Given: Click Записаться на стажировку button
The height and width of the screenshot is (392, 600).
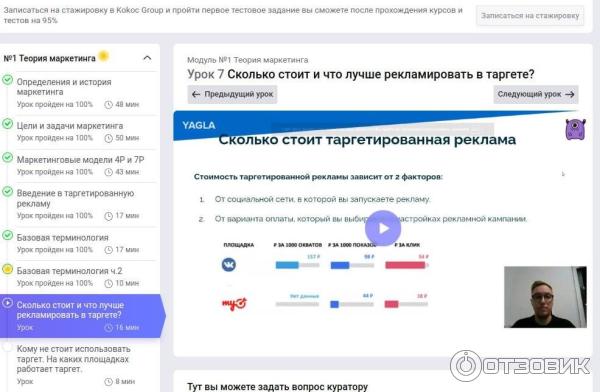Looking at the screenshot, I should pyautogui.click(x=530, y=16).
